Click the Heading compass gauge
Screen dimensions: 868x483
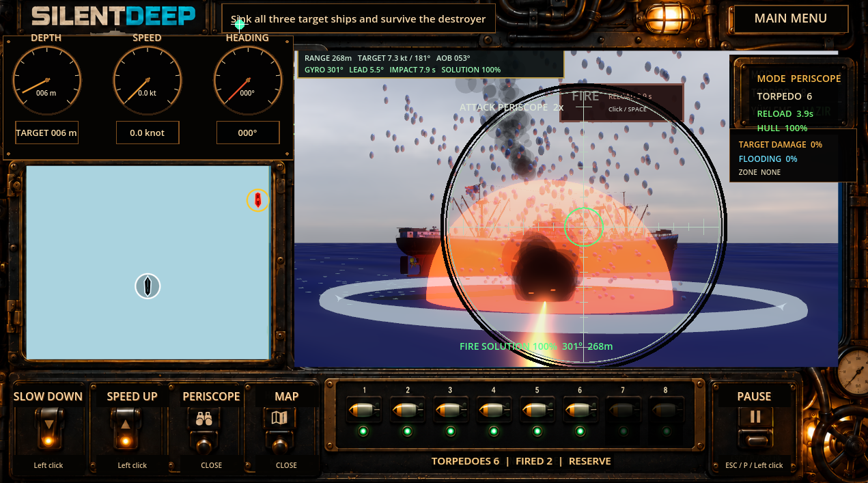[x=247, y=81]
